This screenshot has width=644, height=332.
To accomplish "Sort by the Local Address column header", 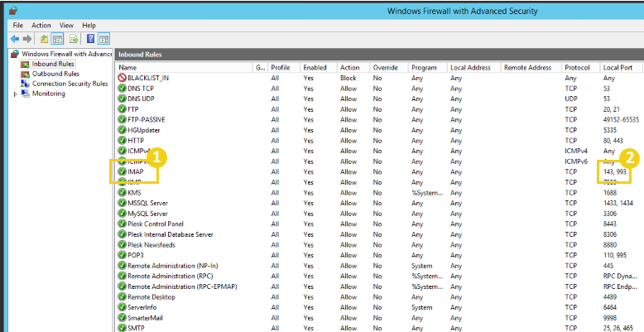I will coord(474,67).
